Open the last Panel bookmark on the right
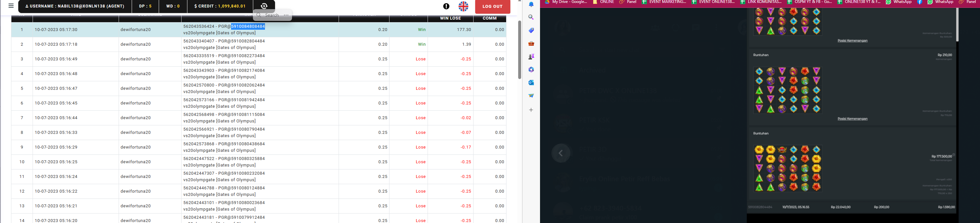The width and height of the screenshot is (980, 223). click(967, 2)
